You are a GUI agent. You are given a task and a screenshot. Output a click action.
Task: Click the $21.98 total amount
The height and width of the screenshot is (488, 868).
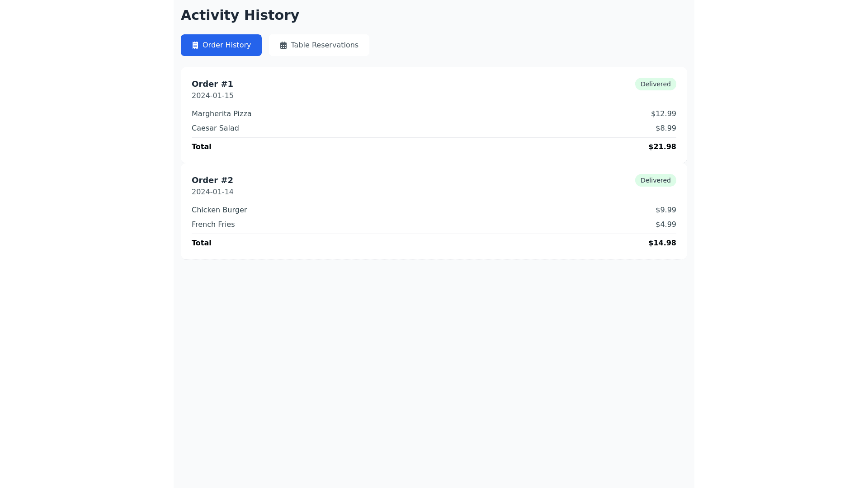pyautogui.click(x=662, y=147)
